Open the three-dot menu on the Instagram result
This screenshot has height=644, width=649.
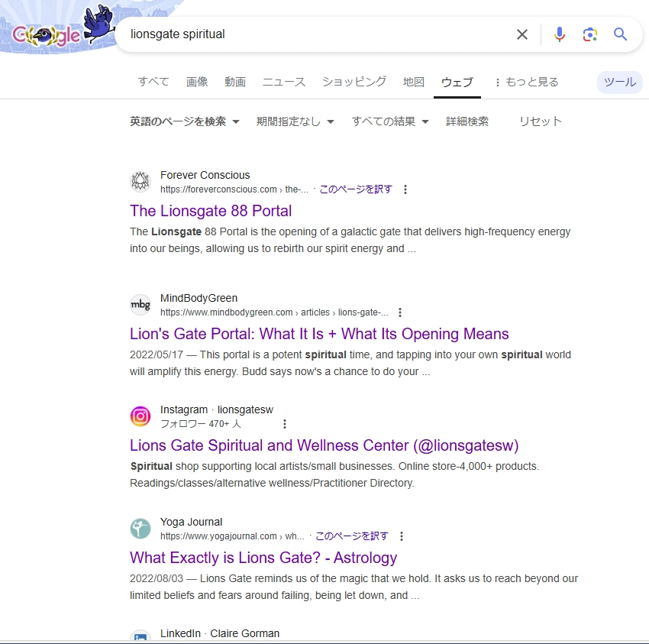click(x=285, y=423)
